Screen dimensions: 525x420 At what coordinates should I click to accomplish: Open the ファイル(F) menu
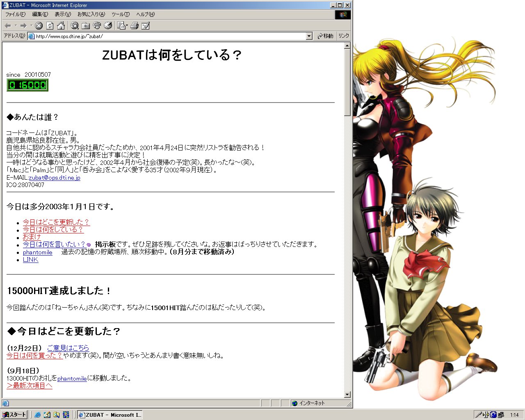click(15, 14)
